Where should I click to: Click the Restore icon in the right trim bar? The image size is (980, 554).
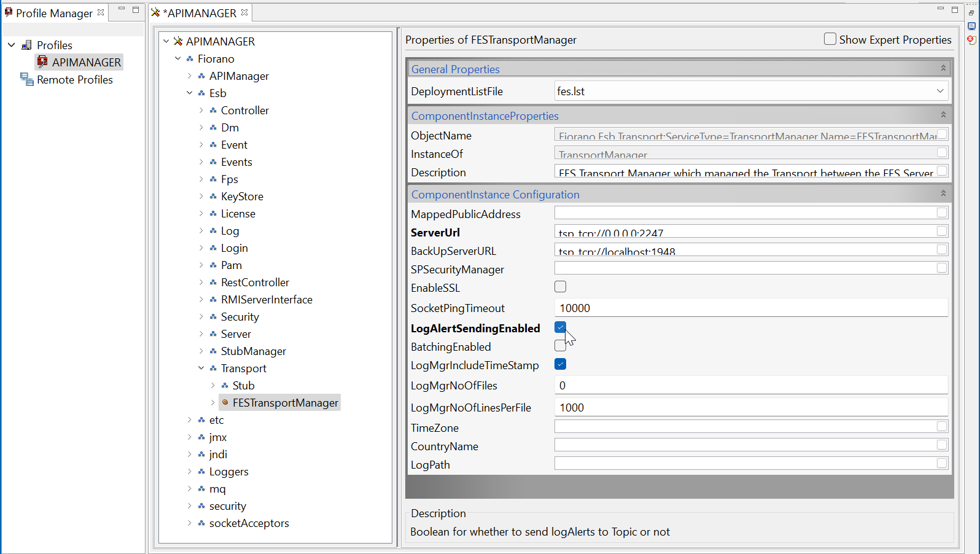[971, 12]
